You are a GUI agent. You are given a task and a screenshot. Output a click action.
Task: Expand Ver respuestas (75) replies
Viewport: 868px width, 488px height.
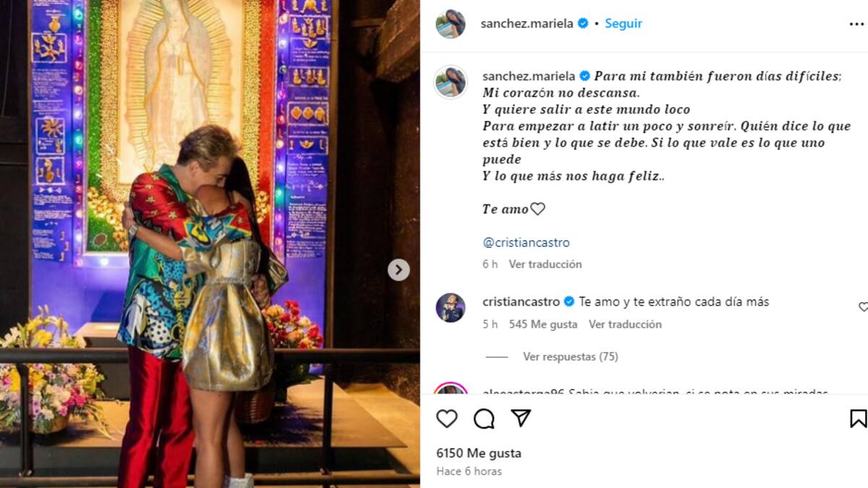[x=570, y=356]
